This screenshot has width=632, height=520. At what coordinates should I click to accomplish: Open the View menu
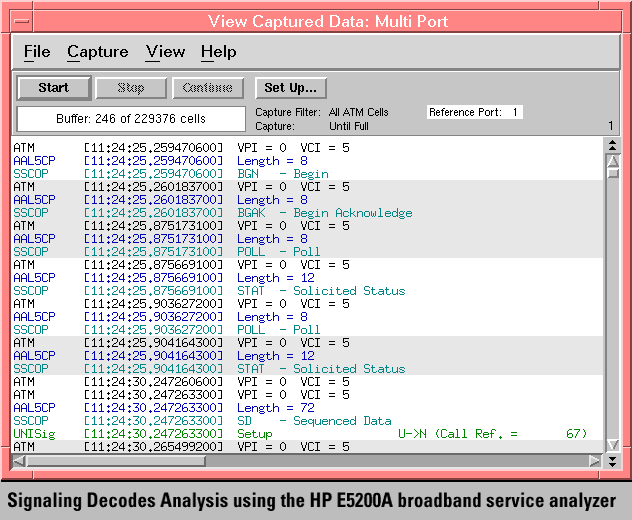165,52
